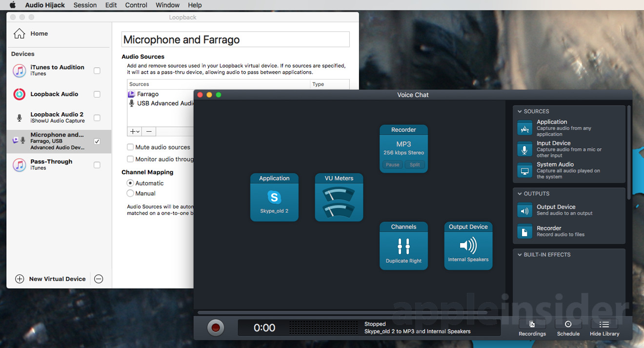Viewport: 644px width, 348px height.
Task: Open the Help menu
Action: tap(195, 5)
